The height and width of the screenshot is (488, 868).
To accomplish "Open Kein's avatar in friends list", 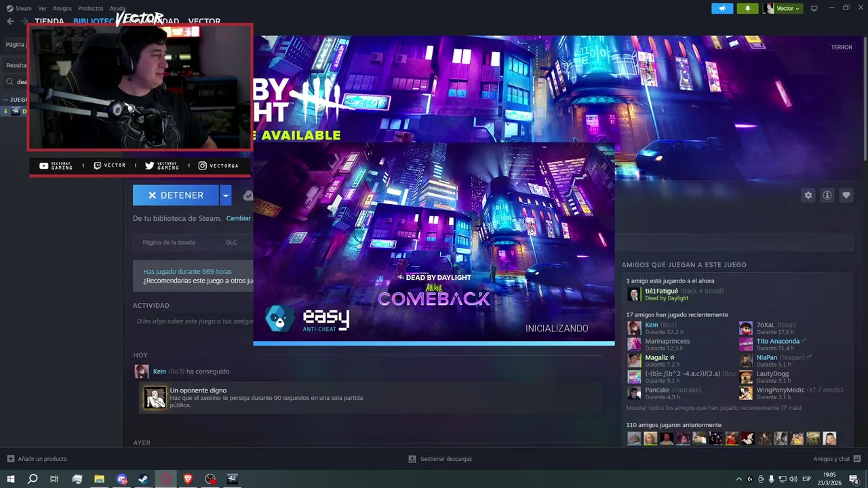I will pyautogui.click(x=634, y=329).
